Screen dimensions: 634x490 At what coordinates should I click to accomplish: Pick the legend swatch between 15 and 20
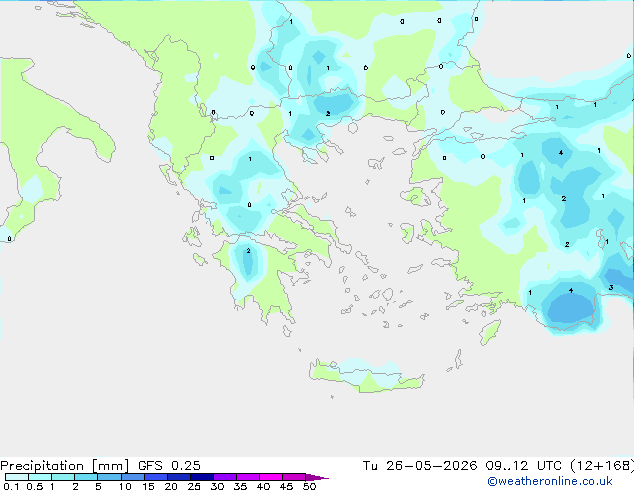[x=156, y=477]
